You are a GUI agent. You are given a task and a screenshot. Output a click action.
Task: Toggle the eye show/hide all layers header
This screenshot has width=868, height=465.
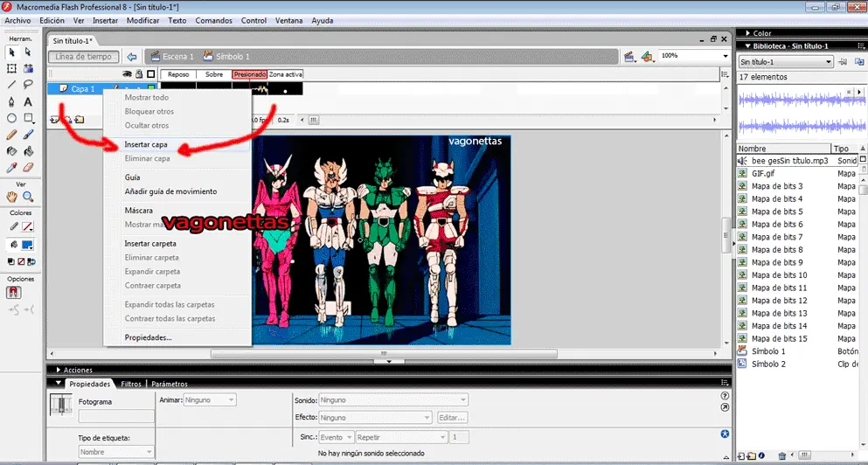128,74
